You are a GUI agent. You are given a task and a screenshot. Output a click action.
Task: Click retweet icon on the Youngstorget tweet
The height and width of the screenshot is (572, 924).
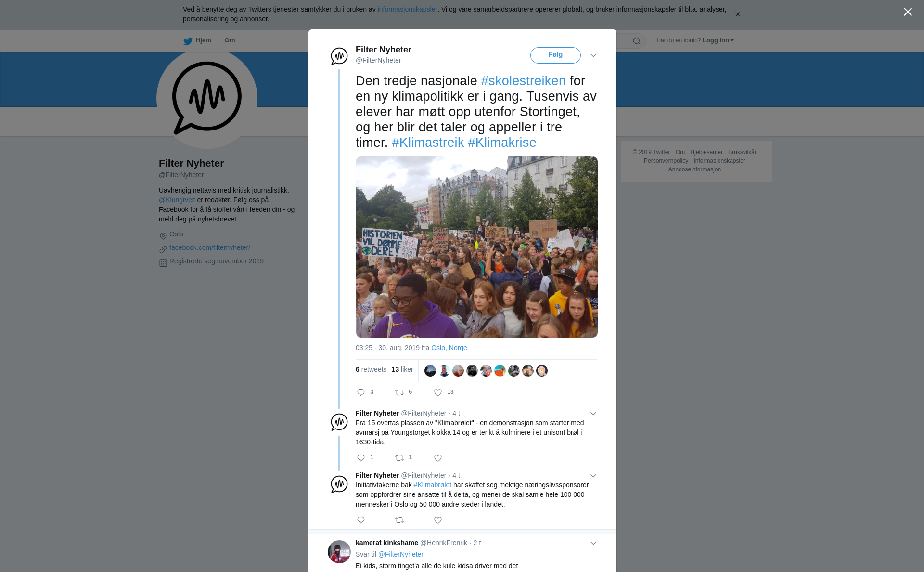(399, 458)
